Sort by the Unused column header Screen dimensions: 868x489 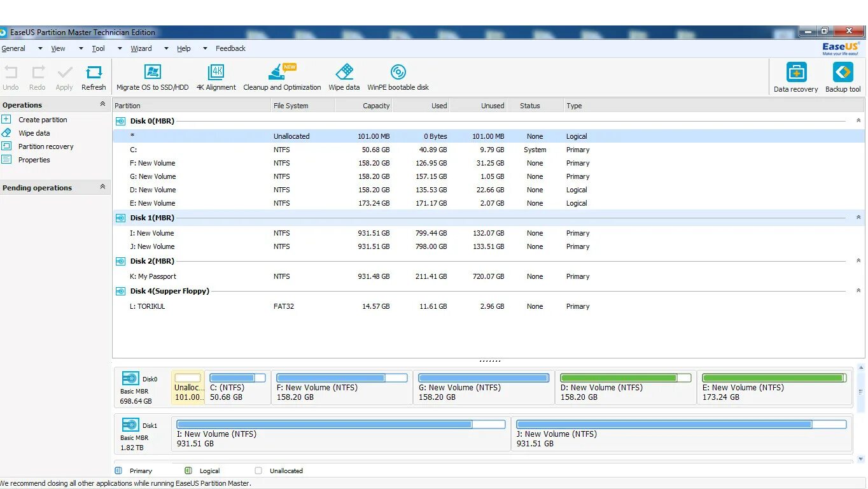479,106
